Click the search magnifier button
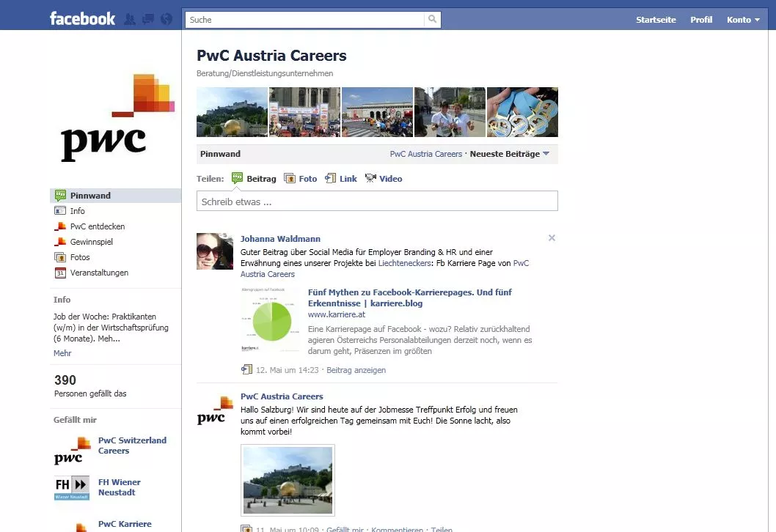 pos(433,19)
